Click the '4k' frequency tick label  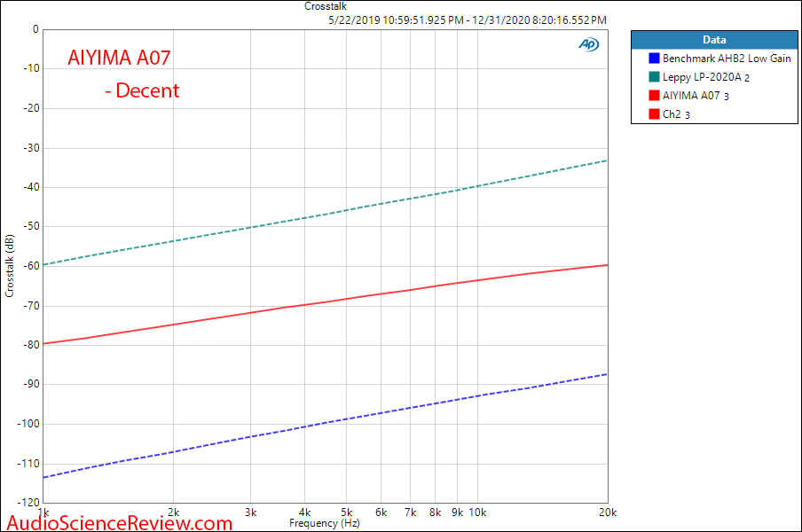[305, 512]
